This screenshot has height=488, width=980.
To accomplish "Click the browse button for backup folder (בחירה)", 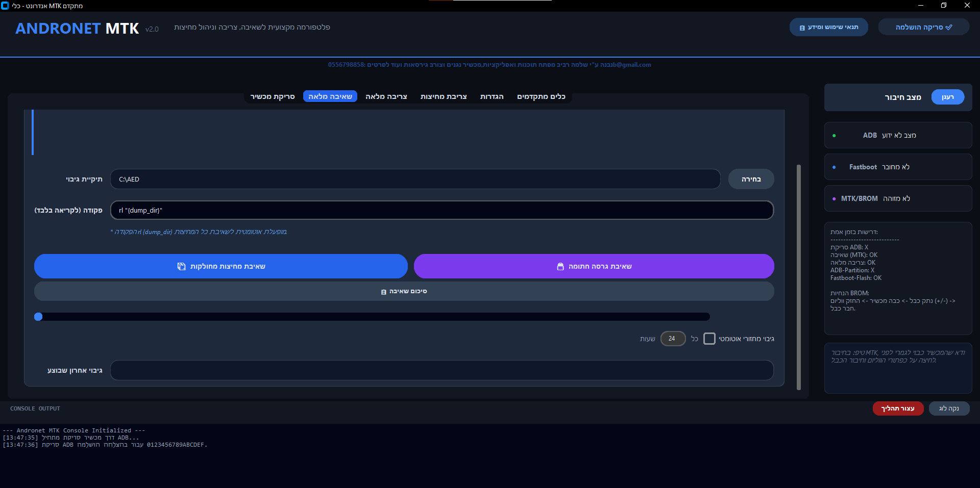I will tap(751, 179).
